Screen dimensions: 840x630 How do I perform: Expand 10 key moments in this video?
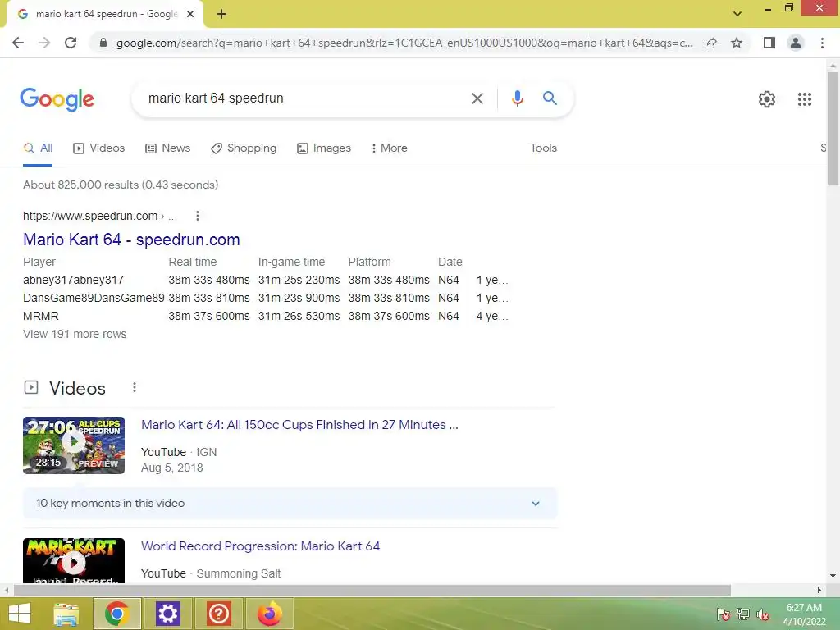click(290, 503)
